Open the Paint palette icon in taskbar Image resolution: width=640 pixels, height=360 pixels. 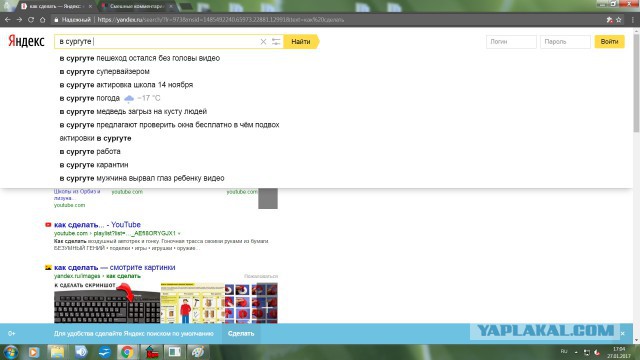[x=198, y=352]
